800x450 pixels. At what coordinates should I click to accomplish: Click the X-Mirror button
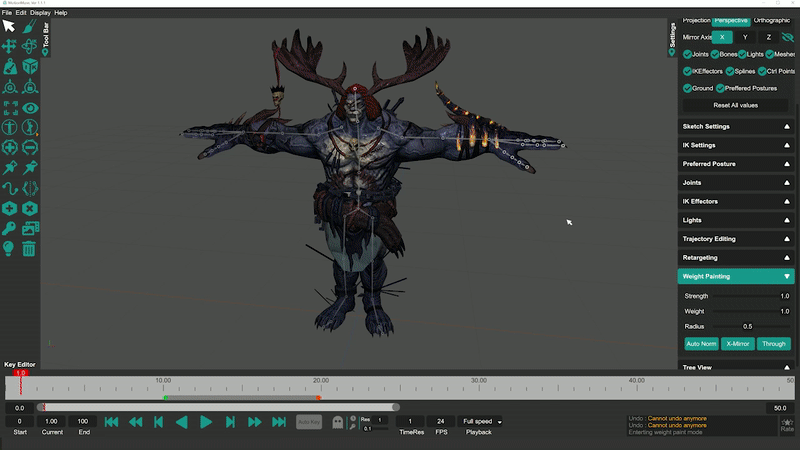coord(737,344)
